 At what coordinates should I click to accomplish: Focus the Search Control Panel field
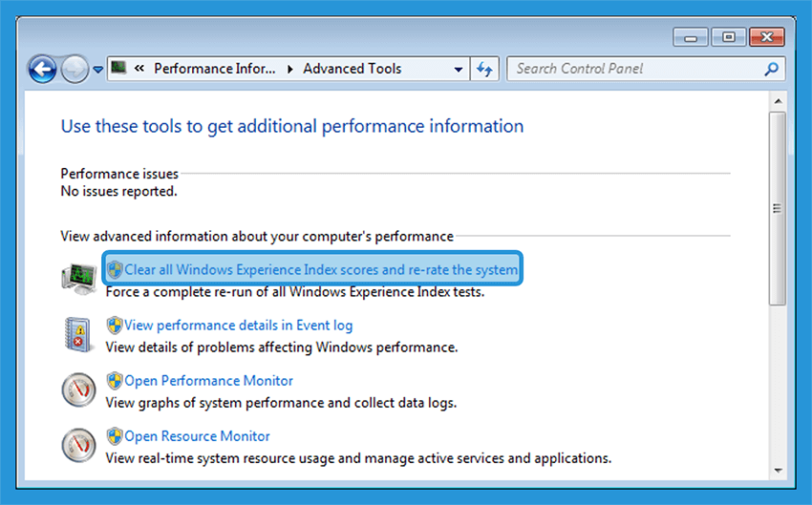point(635,69)
